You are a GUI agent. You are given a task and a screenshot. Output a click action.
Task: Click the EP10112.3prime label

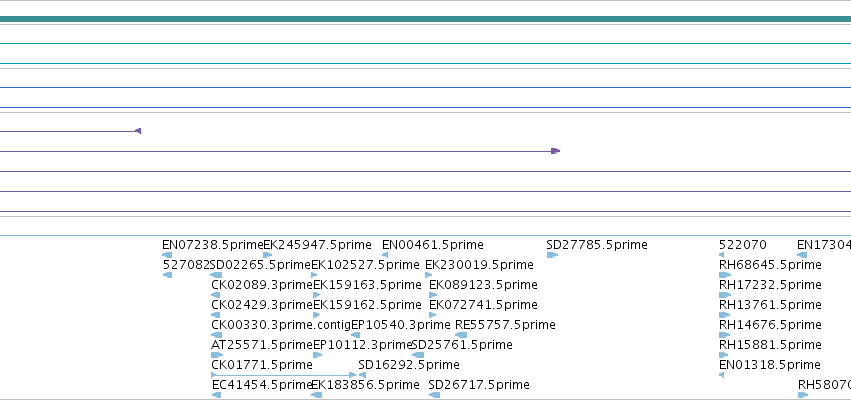[363, 345]
